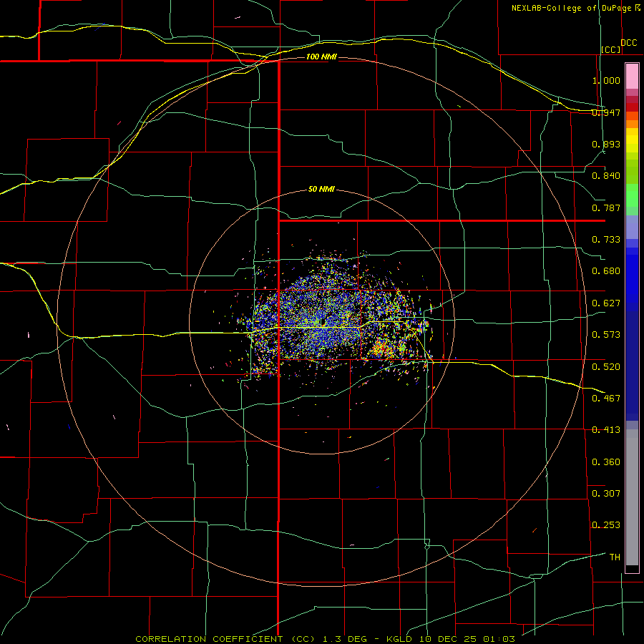
Task: Click the 50 NMI range ring label
Action: (321, 189)
